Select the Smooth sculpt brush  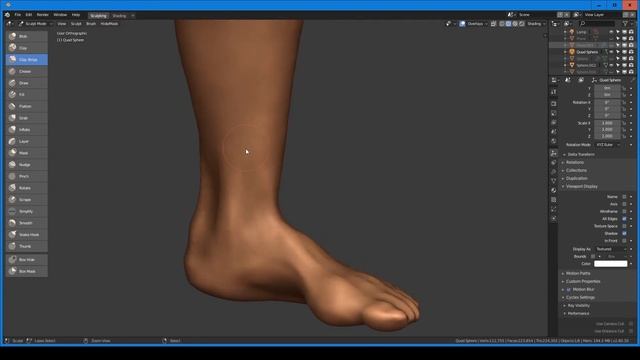coord(27,223)
